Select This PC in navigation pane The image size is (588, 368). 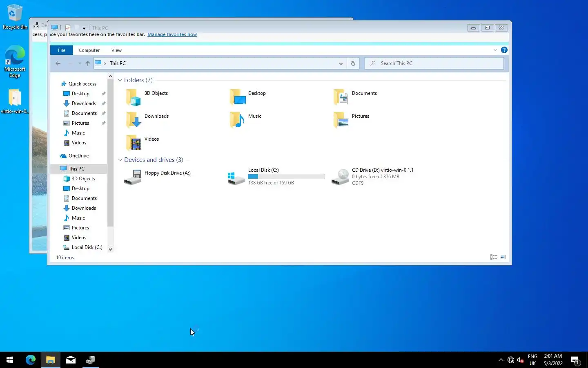click(78, 169)
